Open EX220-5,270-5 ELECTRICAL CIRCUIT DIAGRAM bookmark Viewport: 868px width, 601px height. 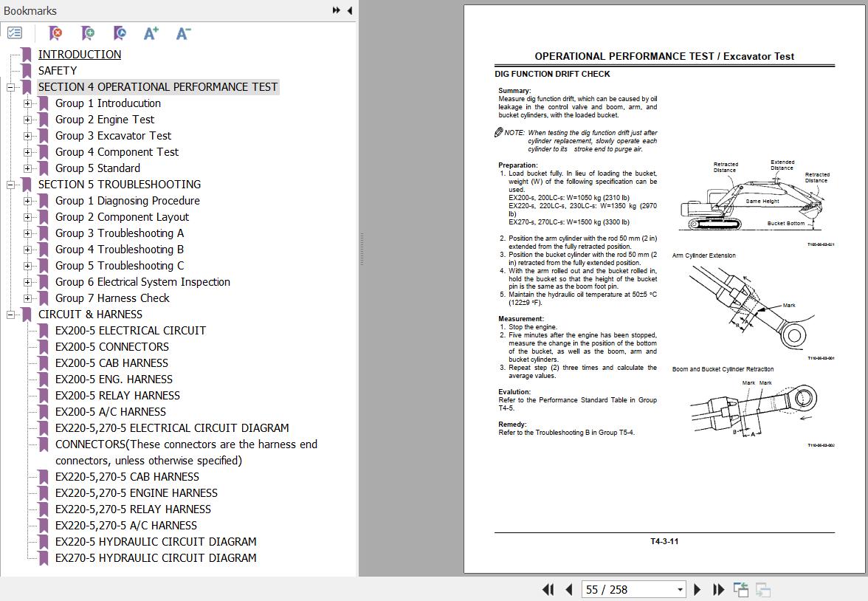[x=172, y=428]
